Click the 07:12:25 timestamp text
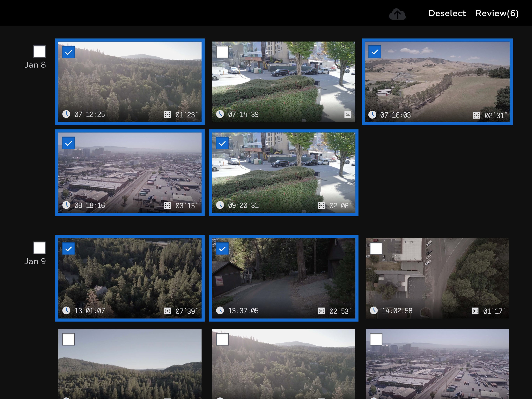The image size is (532, 399). tap(89, 114)
